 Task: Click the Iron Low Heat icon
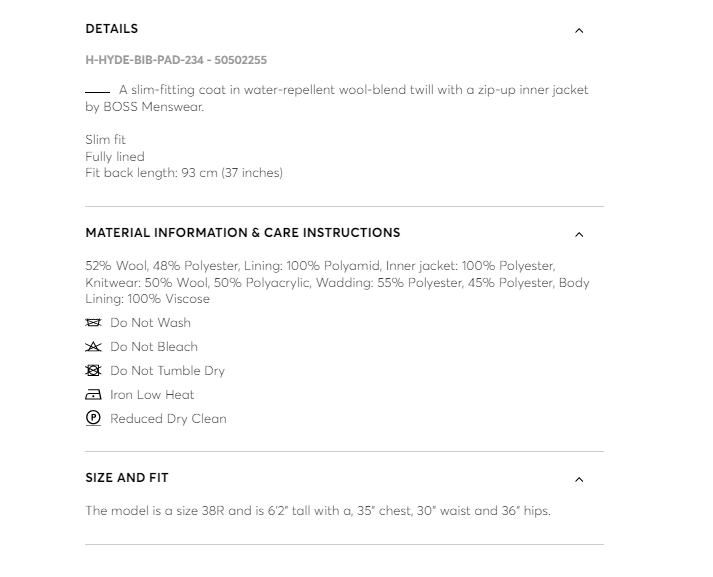click(94, 395)
